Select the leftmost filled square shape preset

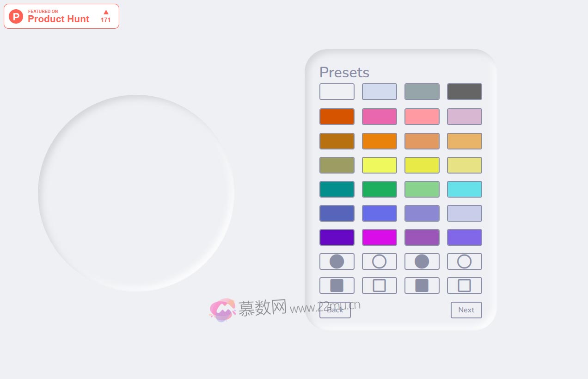point(337,286)
